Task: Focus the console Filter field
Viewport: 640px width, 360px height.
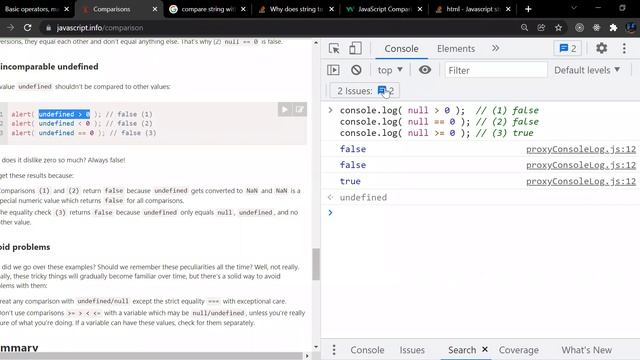Action: click(496, 70)
